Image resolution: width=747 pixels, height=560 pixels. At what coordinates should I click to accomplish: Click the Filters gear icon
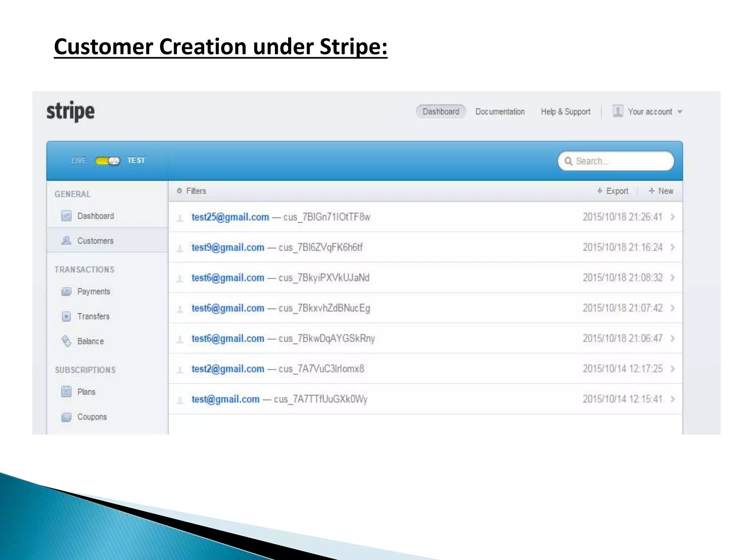point(179,191)
